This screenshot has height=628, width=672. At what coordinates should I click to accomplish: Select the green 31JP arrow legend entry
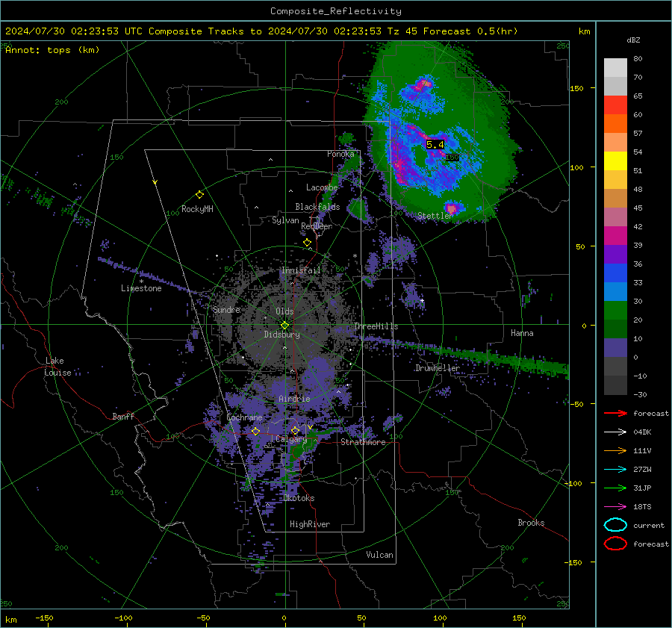[x=615, y=488]
